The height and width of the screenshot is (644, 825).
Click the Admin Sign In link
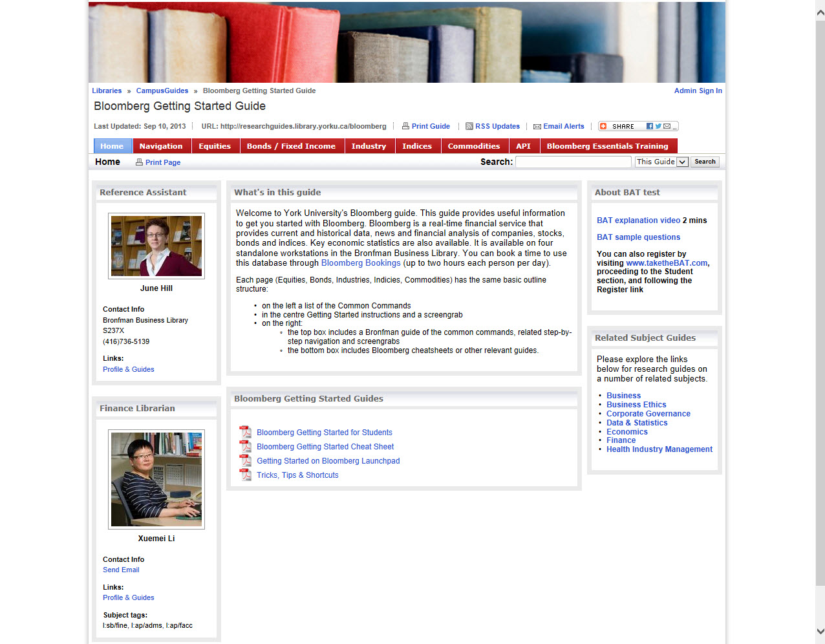[x=698, y=91]
